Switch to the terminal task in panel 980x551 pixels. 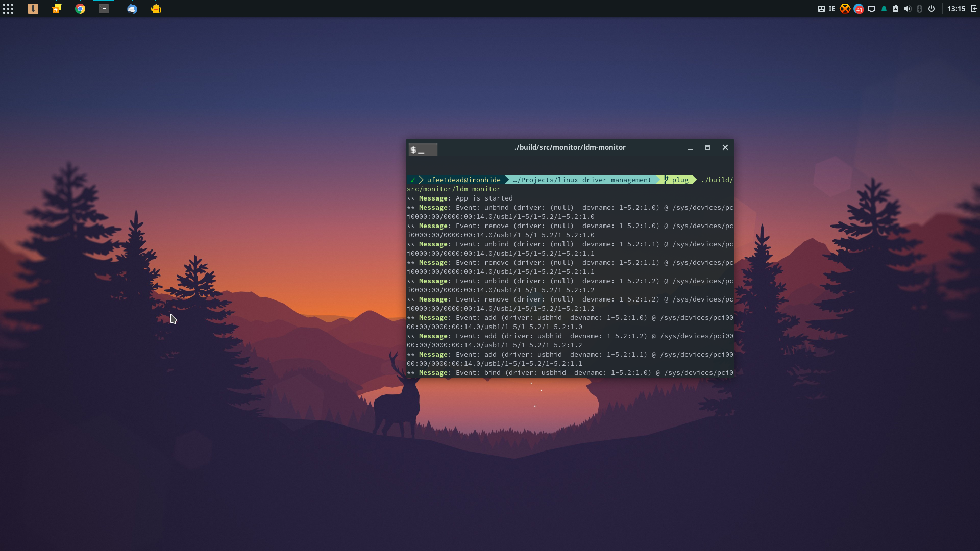tap(104, 9)
